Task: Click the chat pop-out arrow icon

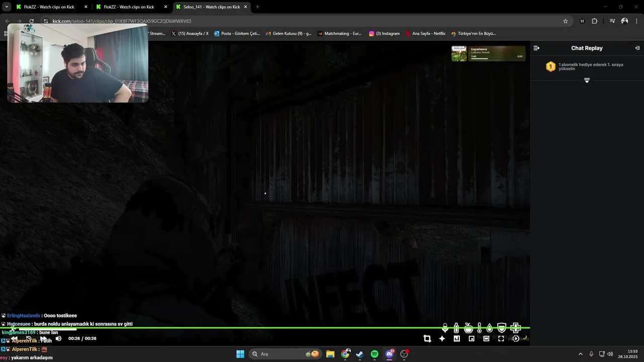Action: [637, 48]
